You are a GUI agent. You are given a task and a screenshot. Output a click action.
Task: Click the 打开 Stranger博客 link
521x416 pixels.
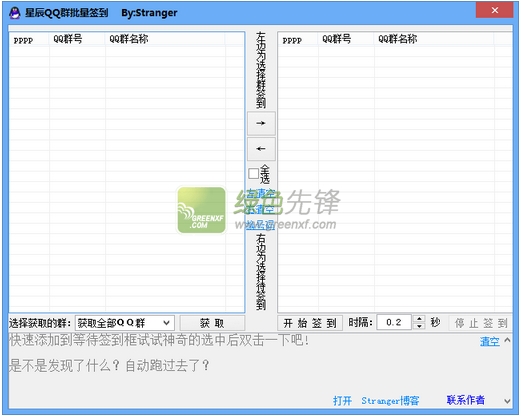[x=376, y=400]
